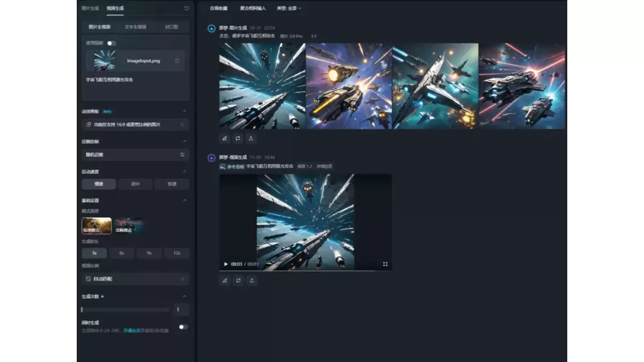Click the 生成次数 count slider
Image resolution: width=644 pixels, height=362 pixels.
point(126,309)
